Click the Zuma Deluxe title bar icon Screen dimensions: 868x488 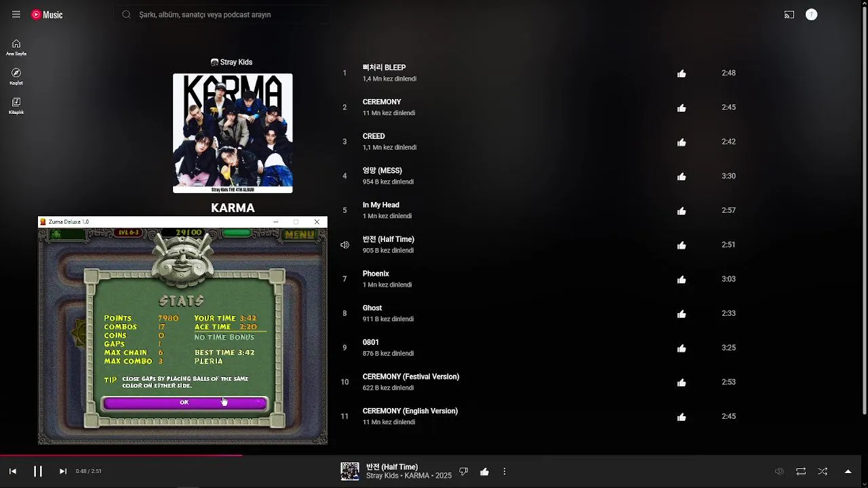tap(43, 222)
